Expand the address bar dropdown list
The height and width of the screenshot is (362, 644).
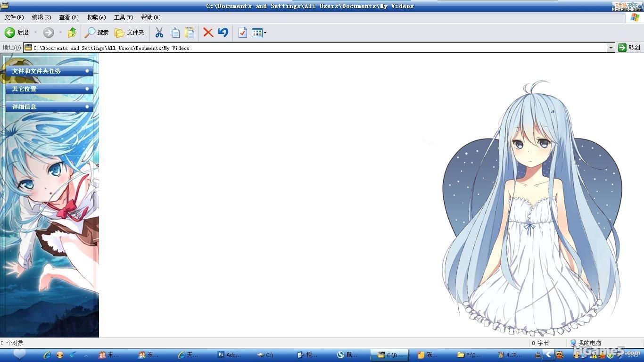click(x=611, y=48)
